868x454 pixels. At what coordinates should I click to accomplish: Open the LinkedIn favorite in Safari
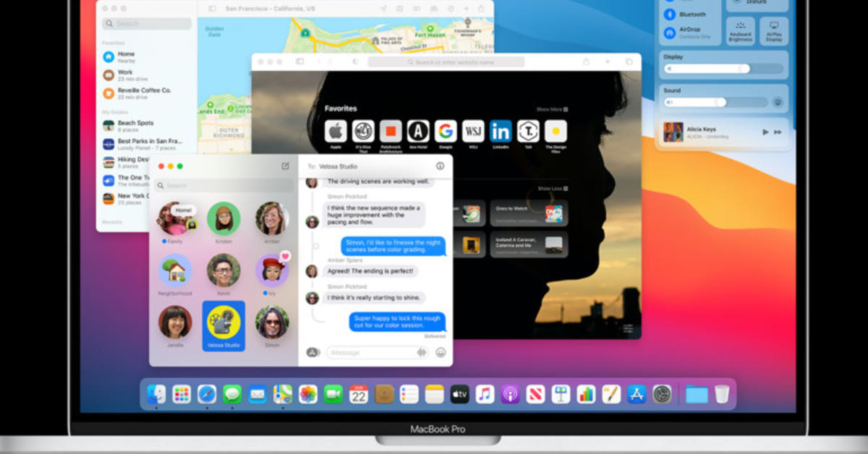point(501,131)
